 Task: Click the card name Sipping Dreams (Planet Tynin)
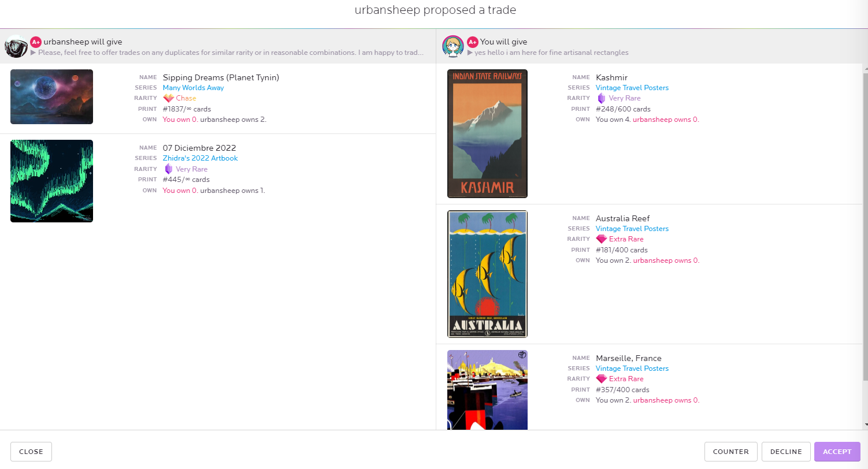tap(221, 77)
